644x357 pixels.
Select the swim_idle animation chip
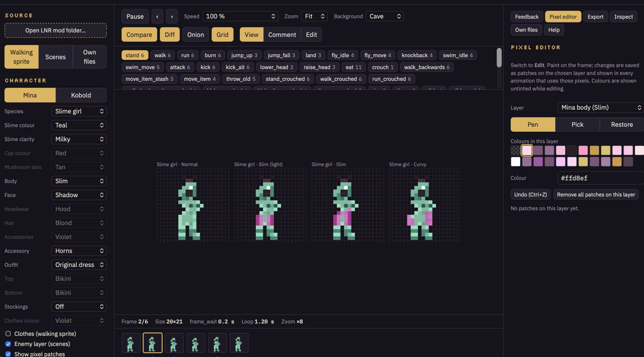(458, 55)
